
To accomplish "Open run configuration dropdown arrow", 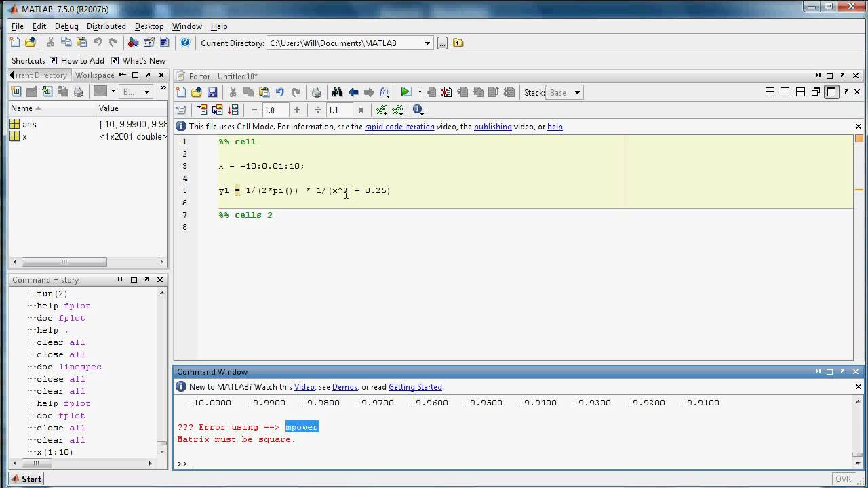I will point(419,92).
